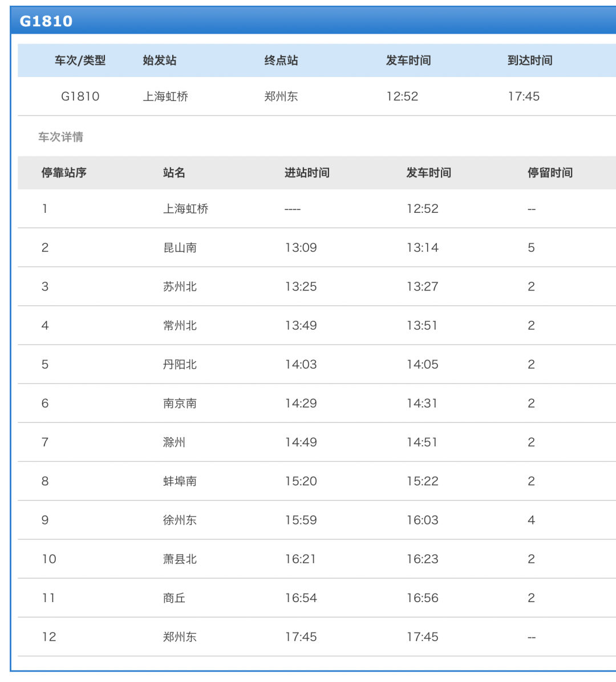Image resolution: width=616 pixels, height=682 pixels.
Task: Click departure time 16:03 for 徐州东
Action: click(x=423, y=520)
